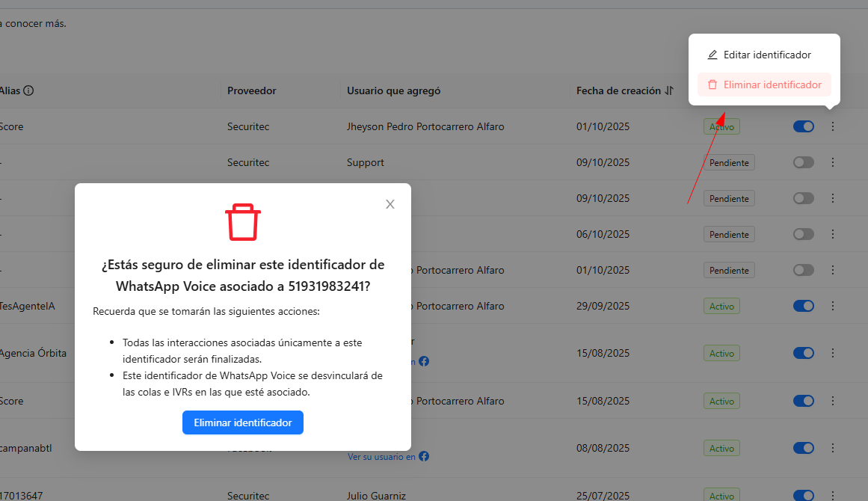The image size is (868, 501).
Task: Click the pencil icon in Editar identificador
Action: pyautogui.click(x=712, y=55)
